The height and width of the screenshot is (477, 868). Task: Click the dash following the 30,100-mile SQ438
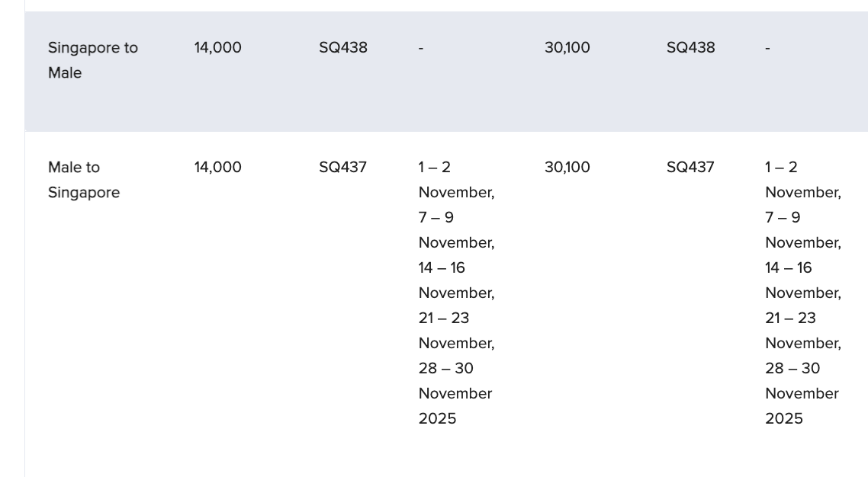[768, 48]
